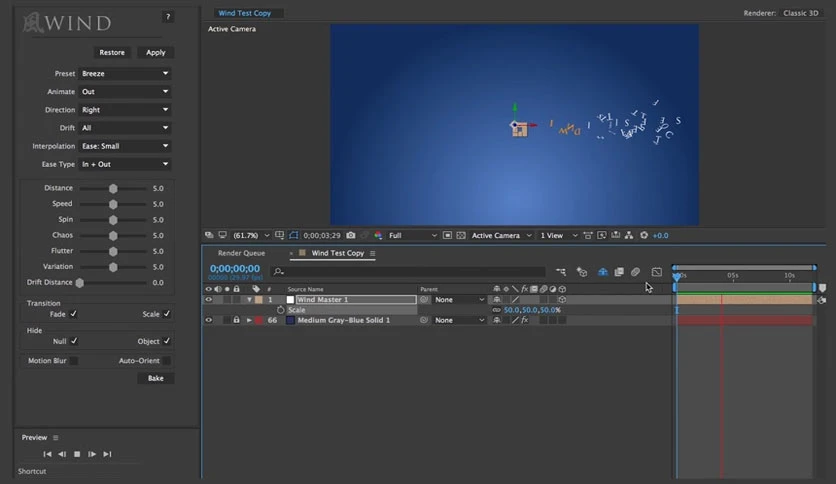This screenshot has width=836, height=484.
Task: Click the reset exposure icon
Action: [x=644, y=235]
